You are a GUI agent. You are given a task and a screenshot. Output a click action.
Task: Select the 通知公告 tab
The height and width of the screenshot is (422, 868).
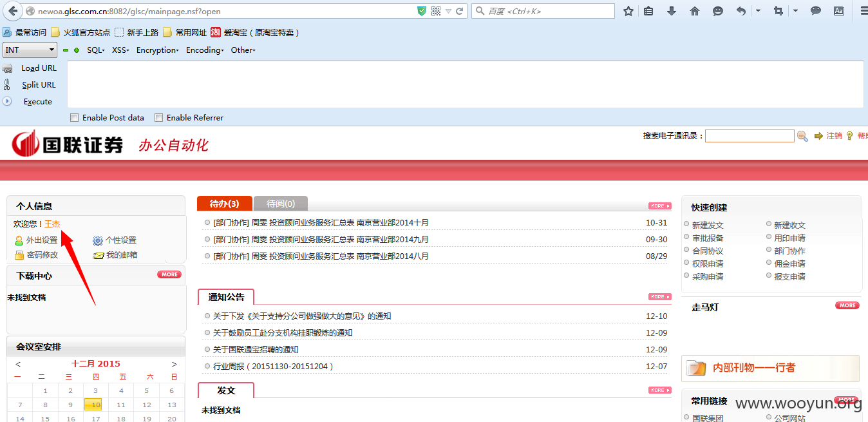click(226, 297)
